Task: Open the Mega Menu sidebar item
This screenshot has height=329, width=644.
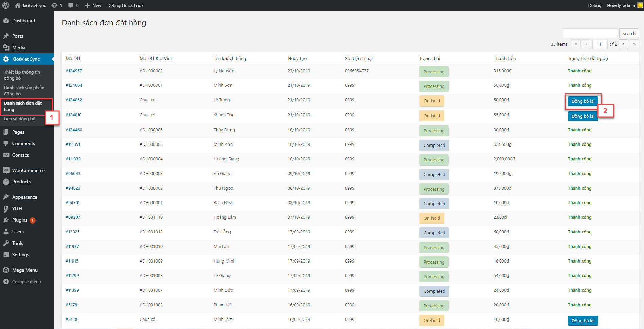Action: [25, 270]
